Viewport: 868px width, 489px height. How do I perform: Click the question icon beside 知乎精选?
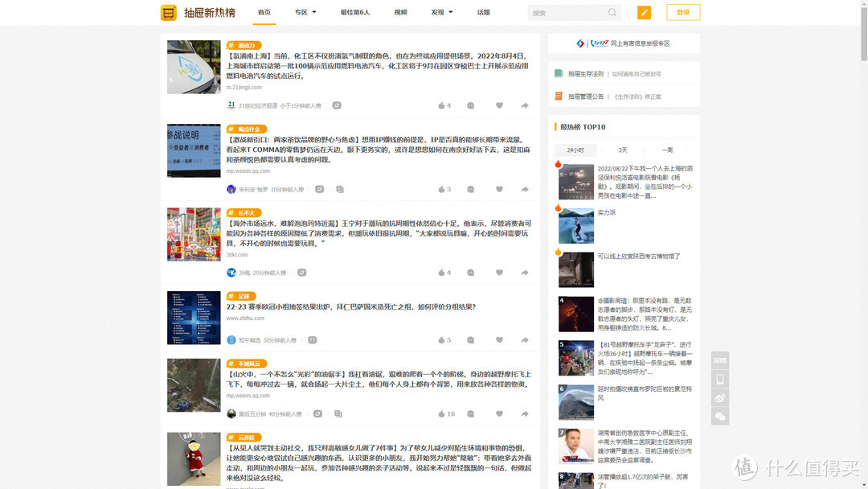312,340
